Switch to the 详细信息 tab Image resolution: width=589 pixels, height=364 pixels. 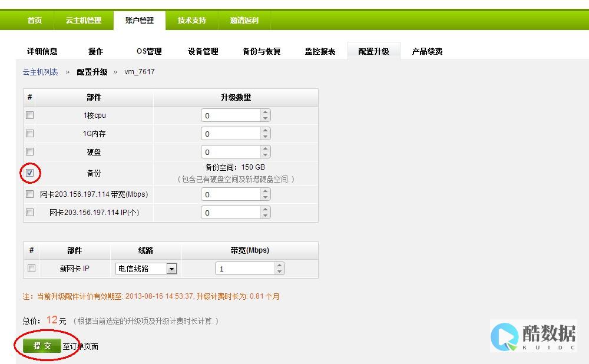42,51
